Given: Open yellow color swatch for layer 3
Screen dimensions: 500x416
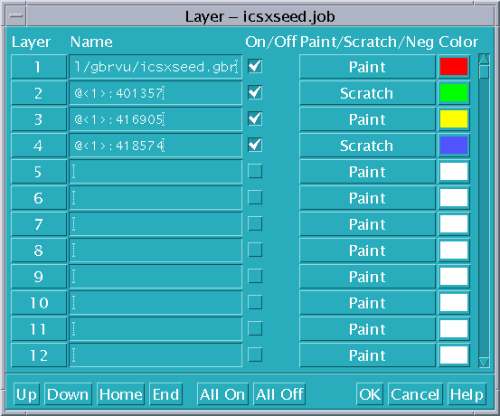Looking at the screenshot, I should (x=454, y=119).
